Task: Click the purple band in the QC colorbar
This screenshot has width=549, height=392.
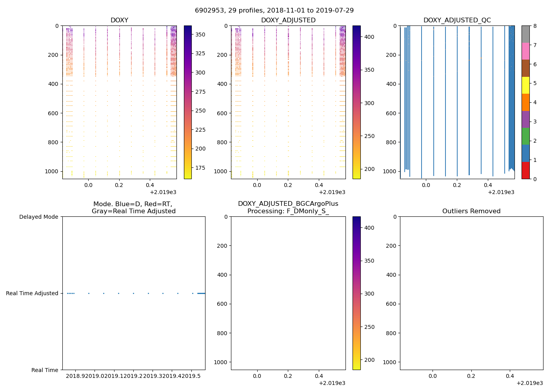Action: coord(525,119)
